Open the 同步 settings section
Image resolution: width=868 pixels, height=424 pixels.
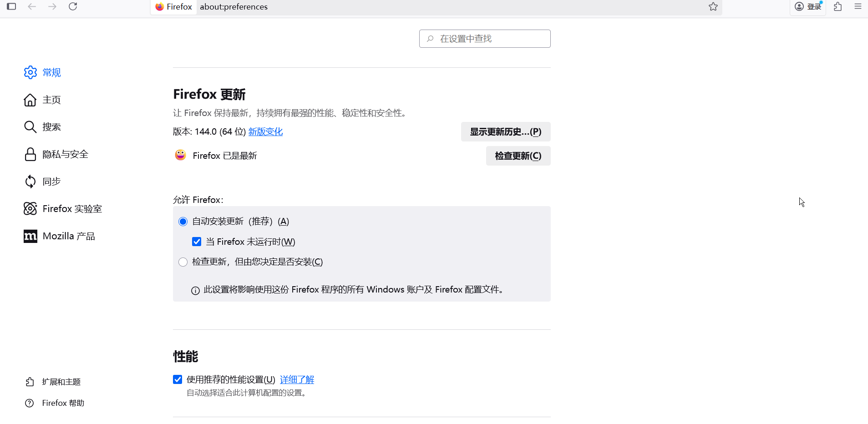51,182
